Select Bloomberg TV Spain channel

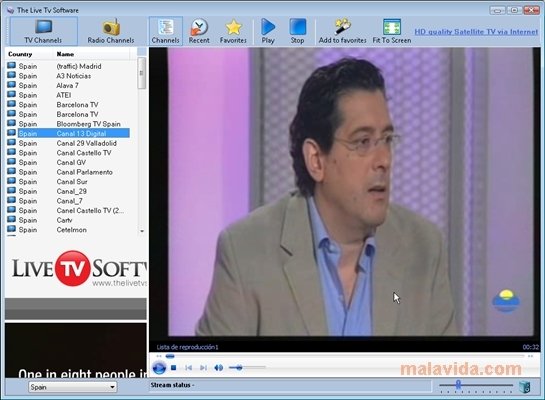point(74,124)
